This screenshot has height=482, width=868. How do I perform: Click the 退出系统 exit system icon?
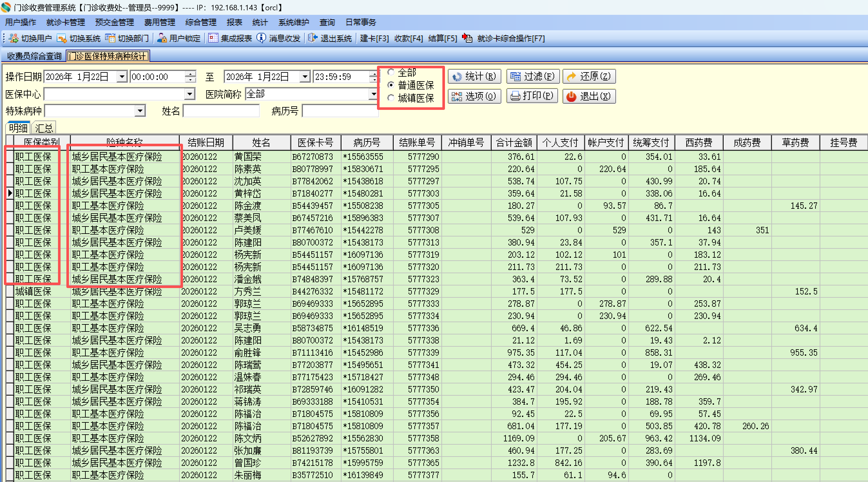tap(313, 38)
